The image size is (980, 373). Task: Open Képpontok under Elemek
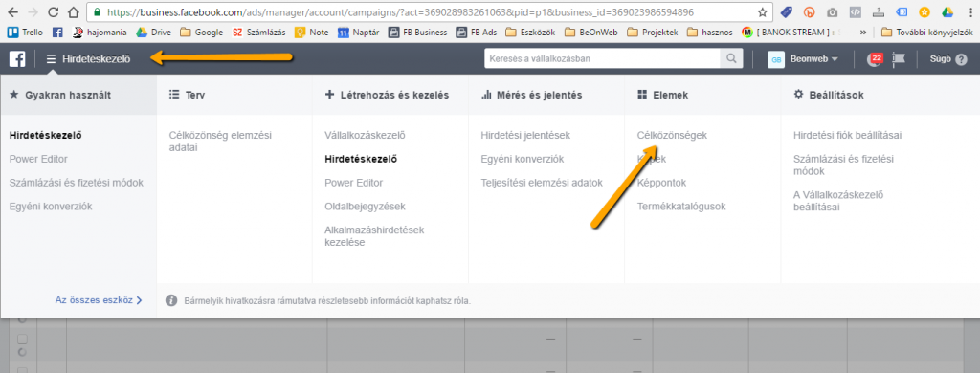coord(661,183)
